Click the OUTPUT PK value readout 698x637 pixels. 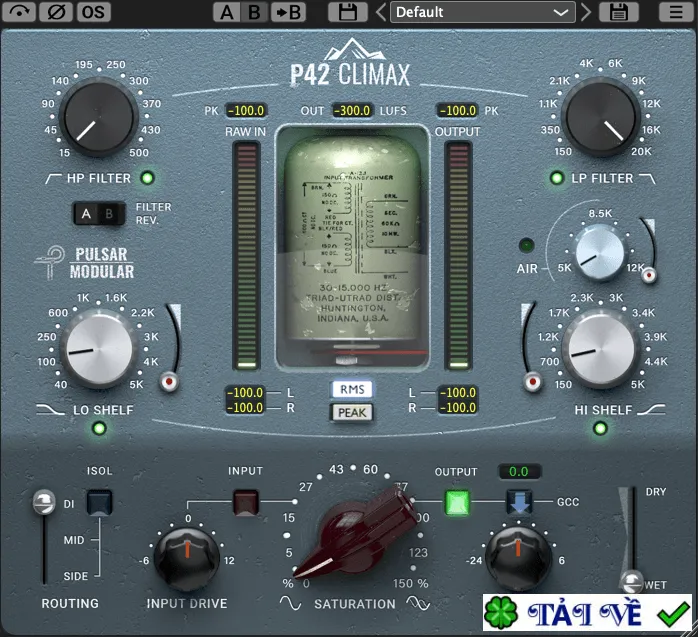point(458,110)
